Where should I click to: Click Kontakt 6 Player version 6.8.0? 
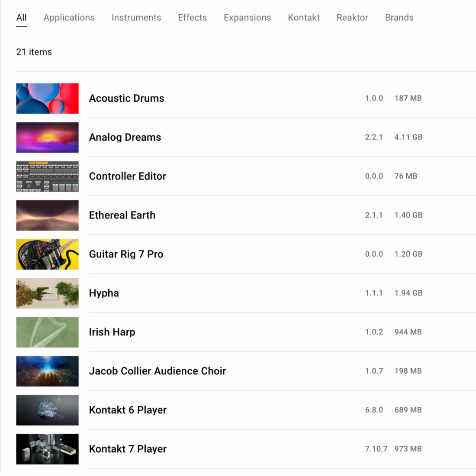point(374,410)
